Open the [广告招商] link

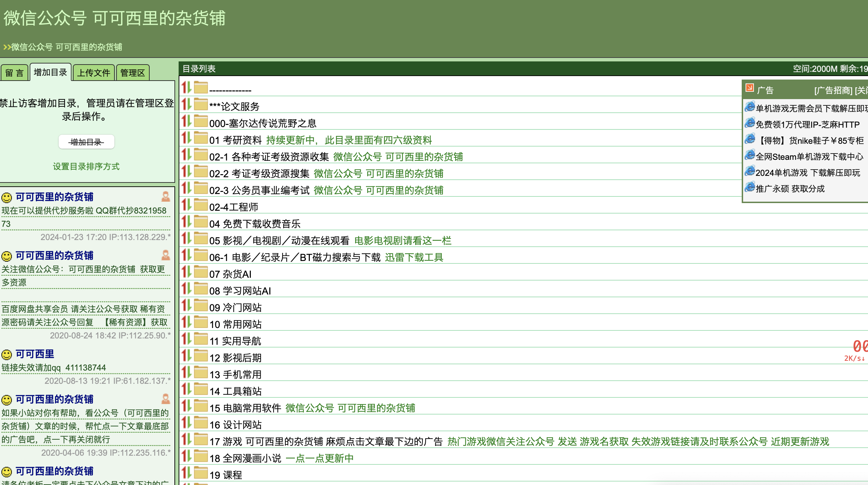pos(833,91)
